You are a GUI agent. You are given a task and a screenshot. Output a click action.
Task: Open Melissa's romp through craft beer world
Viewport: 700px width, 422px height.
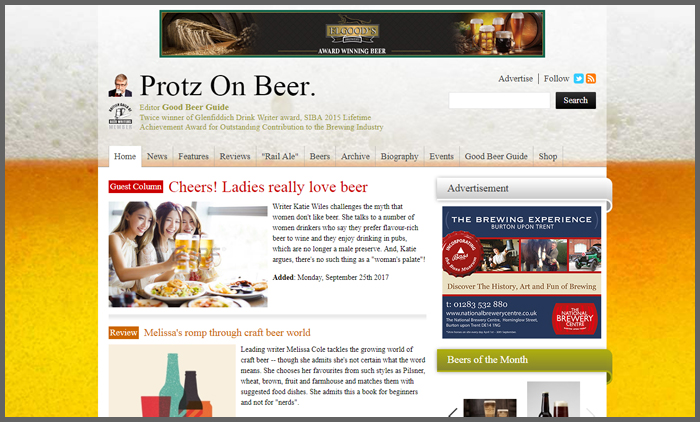coord(227,333)
